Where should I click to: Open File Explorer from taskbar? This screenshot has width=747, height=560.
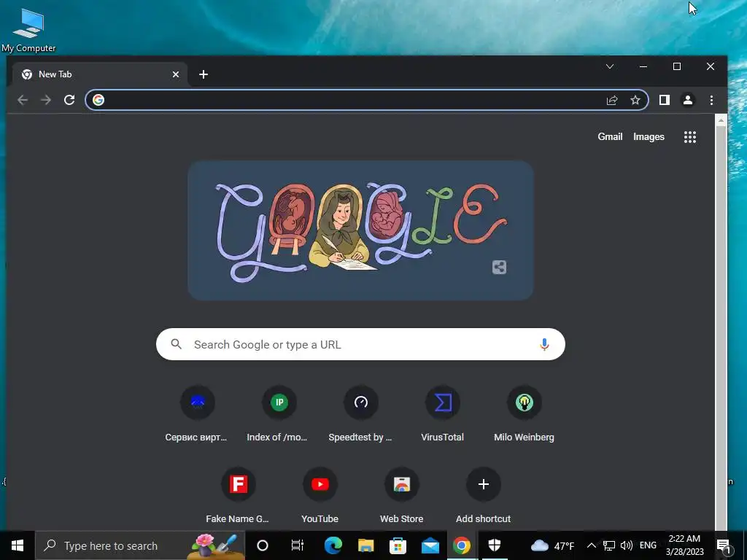366,545
